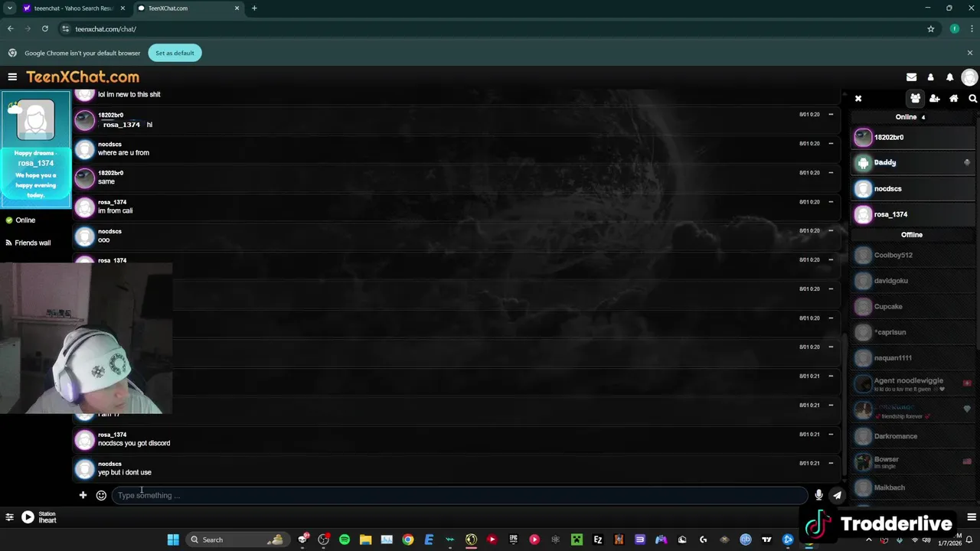This screenshot has height=551, width=980.
Task: Open Spotify from the taskbar
Action: pos(345,540)
